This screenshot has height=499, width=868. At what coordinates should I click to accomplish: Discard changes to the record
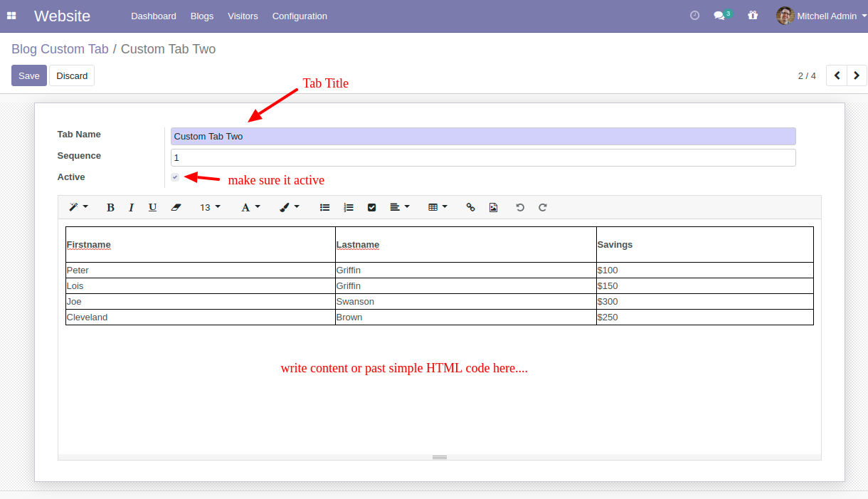(72, 75)
